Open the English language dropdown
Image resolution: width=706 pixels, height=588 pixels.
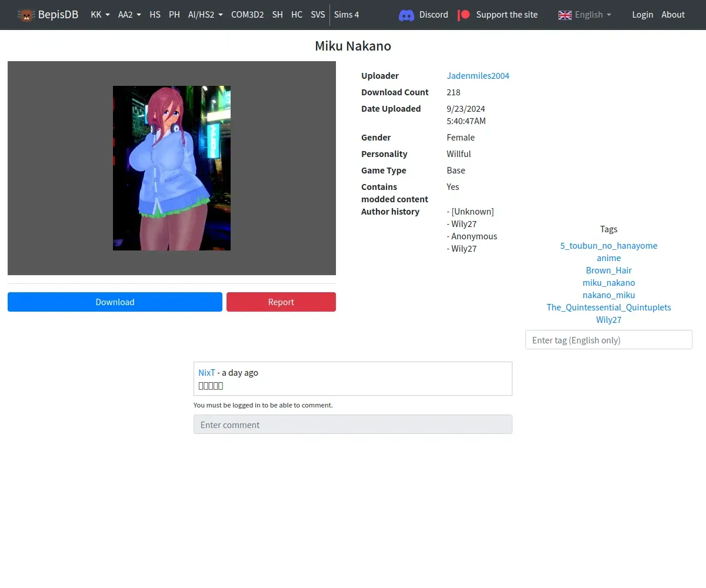(592, 15)
